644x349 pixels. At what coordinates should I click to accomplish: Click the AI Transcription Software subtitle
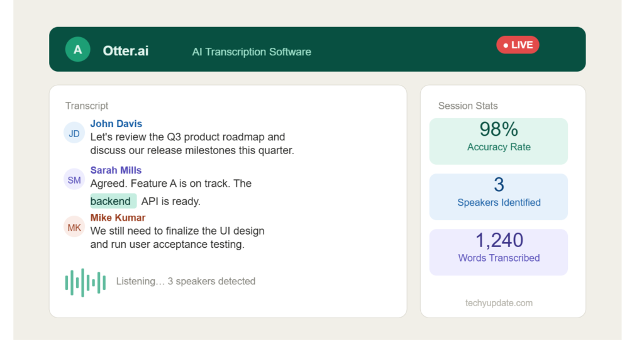tap(252, 52)
